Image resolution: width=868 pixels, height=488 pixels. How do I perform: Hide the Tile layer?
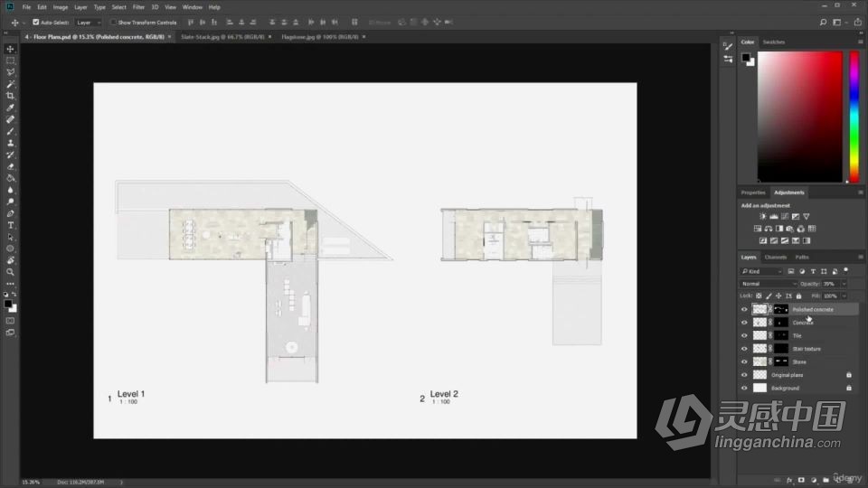click(744, 335)
